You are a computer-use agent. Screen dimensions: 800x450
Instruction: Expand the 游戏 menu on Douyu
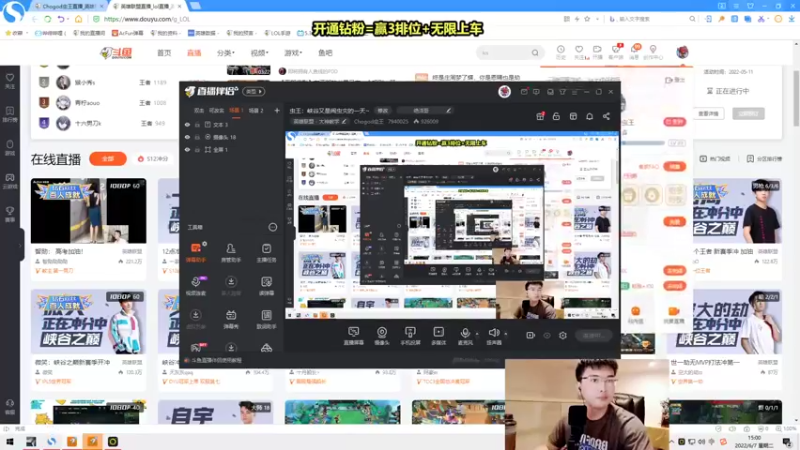coord(293,53)
